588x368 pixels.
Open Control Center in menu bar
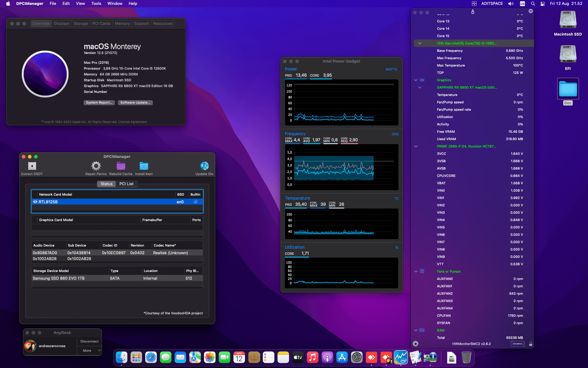pyautogui.click(x=542, y=4)
